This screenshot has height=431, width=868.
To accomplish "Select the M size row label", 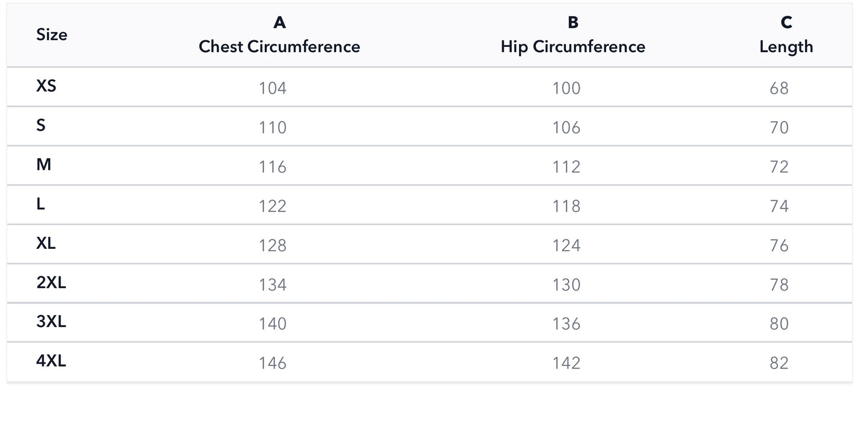I will [x=44, y=165].
